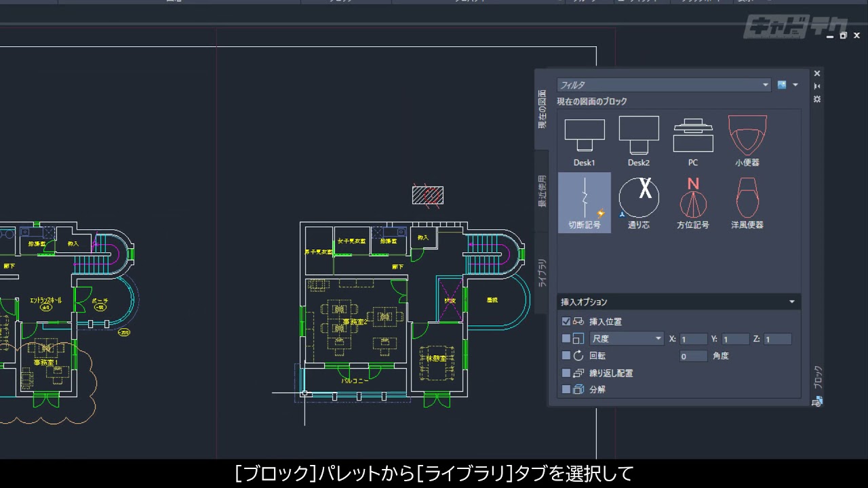This screenshot has width=868, height=488.
Task: Enable the 尺度 scale checkbox
Action: [566, 338]
